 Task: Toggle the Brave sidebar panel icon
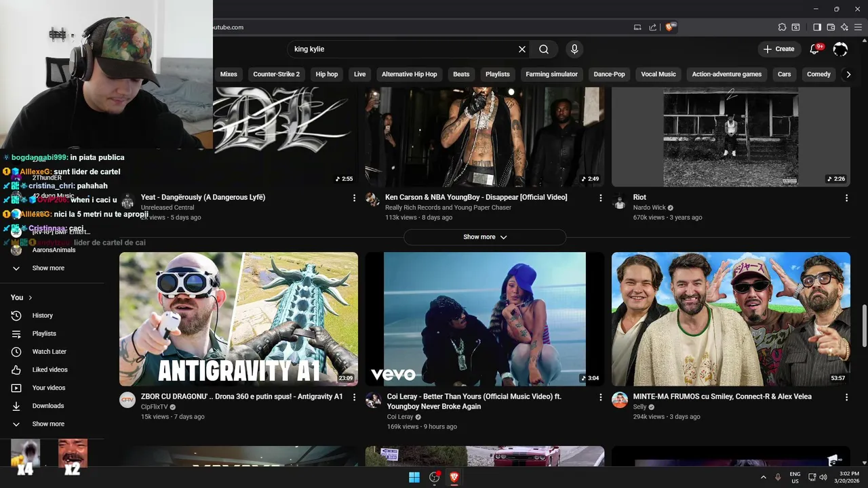tap(817, 27)
